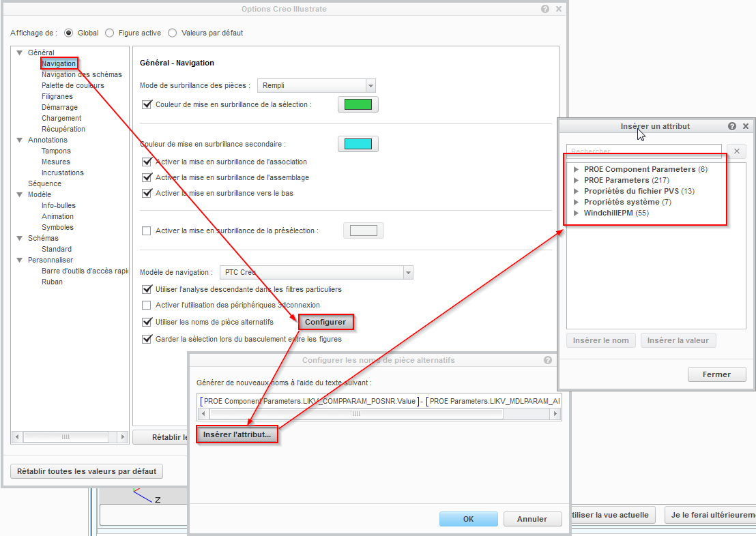Expand Propriétés du fichier PVS group
Viewport: 756px width, 536px height.
click(576, 191)
